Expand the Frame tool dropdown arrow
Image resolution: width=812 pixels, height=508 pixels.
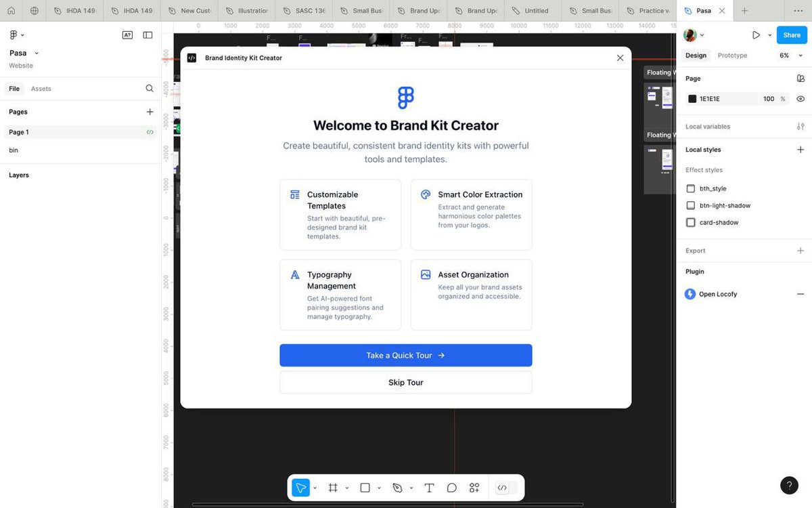coord(347,488)
